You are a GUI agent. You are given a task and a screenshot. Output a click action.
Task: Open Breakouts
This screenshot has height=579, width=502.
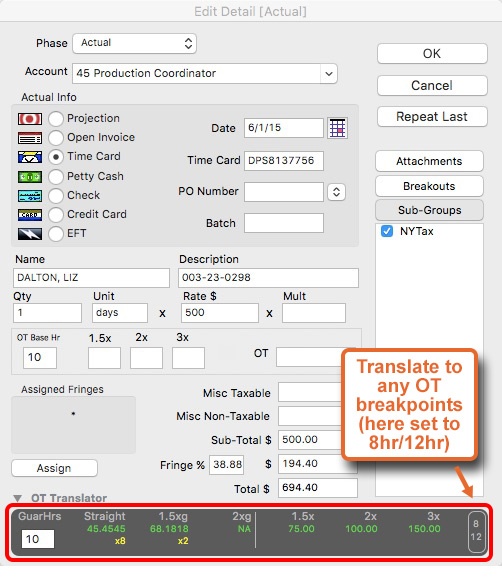(x=429, y=186)
